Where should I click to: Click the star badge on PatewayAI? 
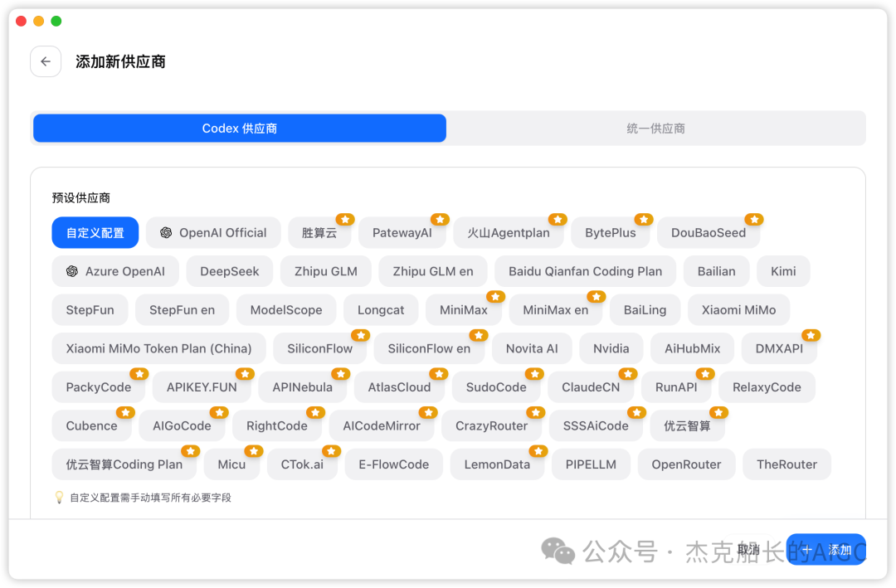(440, 220)
